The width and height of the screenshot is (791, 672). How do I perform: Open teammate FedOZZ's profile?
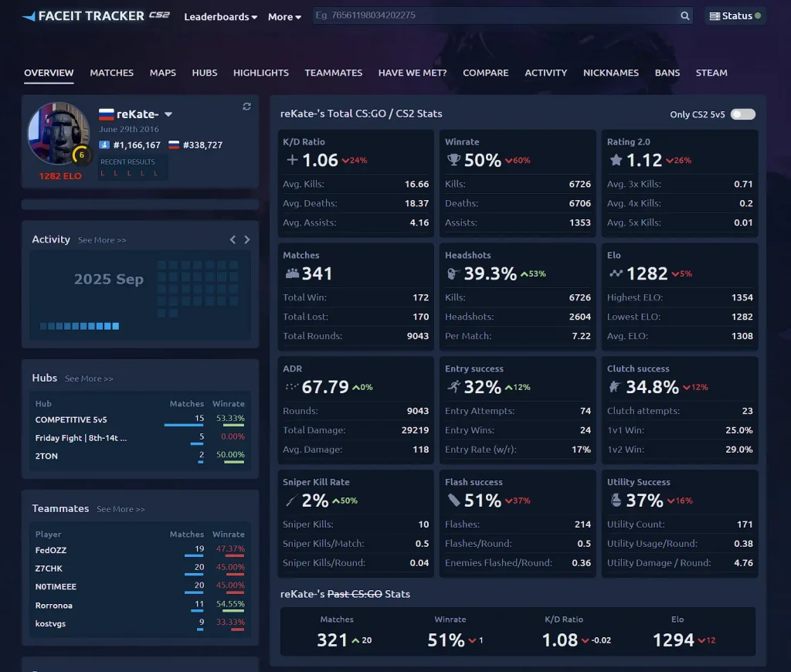coord(50,549)
